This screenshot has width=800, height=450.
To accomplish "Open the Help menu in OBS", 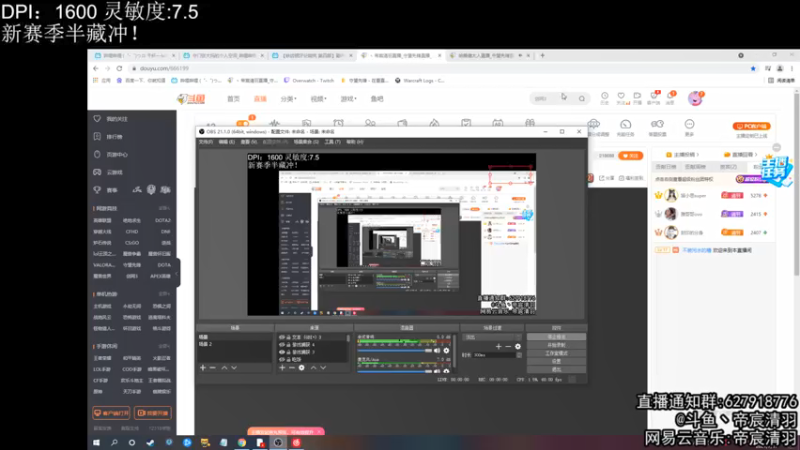I will click(355, 142).
